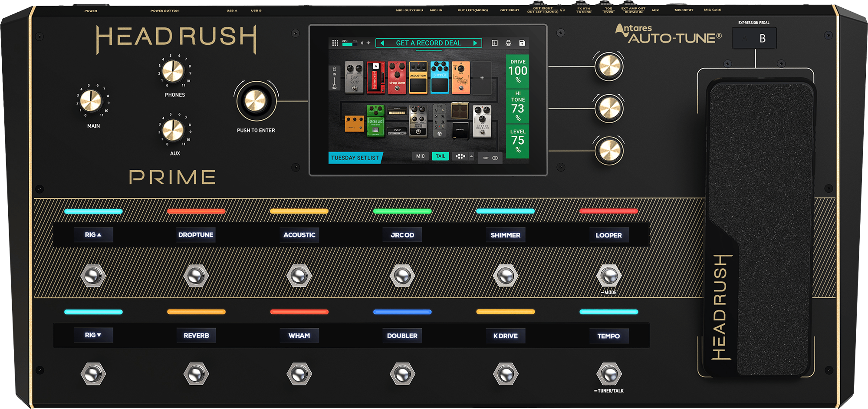
Task: Select the Gray Comp pedal
Action: (355, 77)
